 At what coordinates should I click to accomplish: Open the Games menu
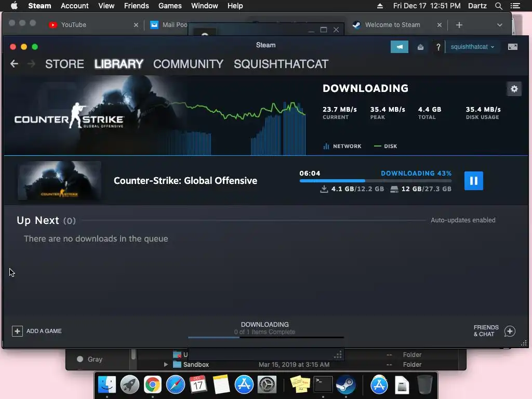coord(170,6)
